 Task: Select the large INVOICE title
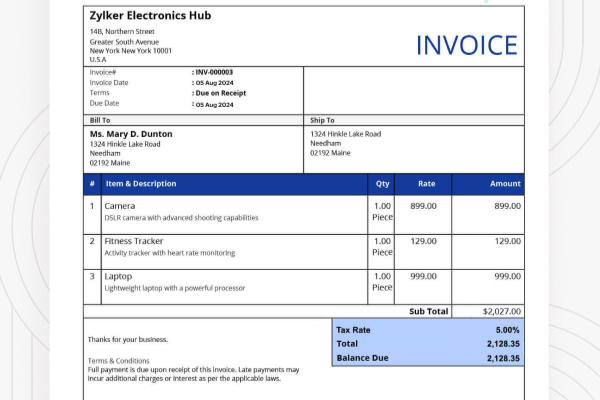click(x=467, y=45)
